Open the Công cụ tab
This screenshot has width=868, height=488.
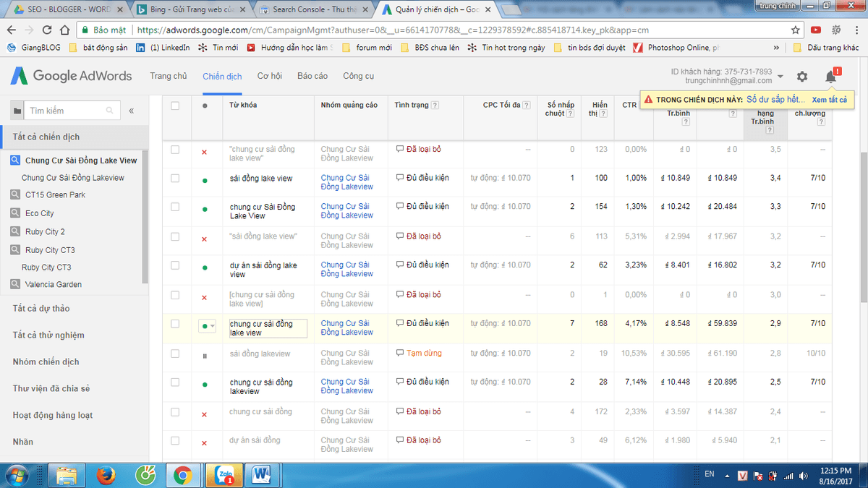pyautogui.click(x=359, y=76)
